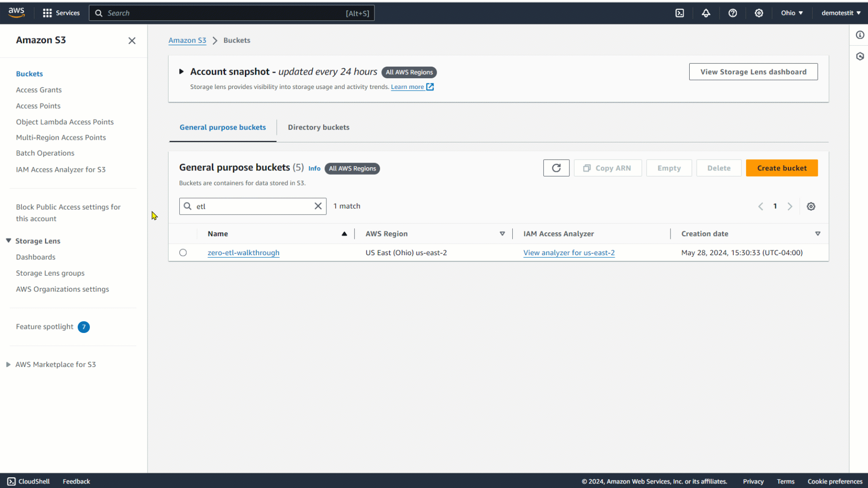Open Feedback in the footer
The width and height of the screenshot is (868, 488).
point(76,481)
